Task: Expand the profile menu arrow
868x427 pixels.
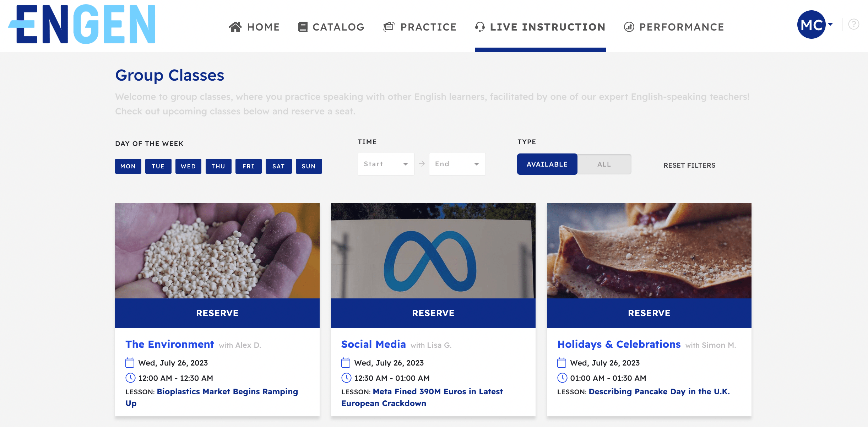Action: (x=830, y=25)
